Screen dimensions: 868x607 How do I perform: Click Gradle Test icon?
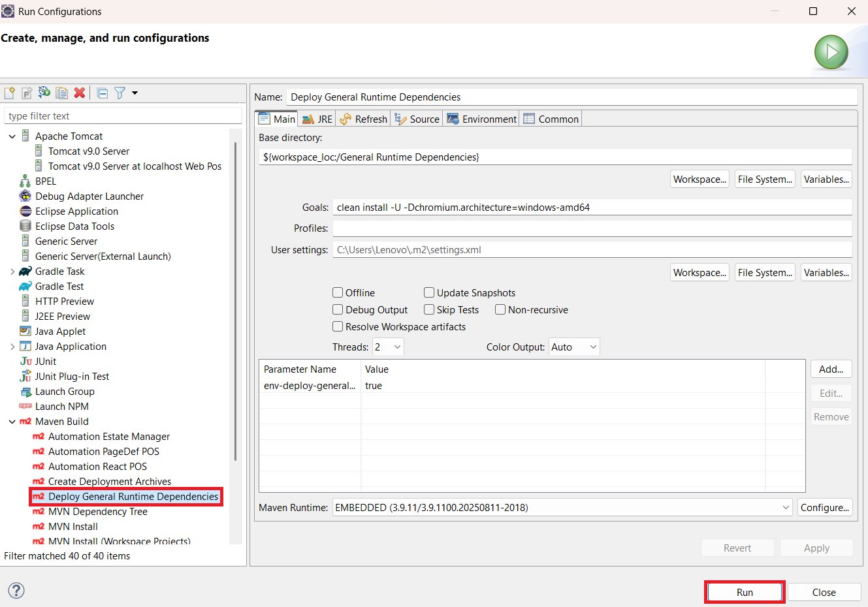point(25,286)
